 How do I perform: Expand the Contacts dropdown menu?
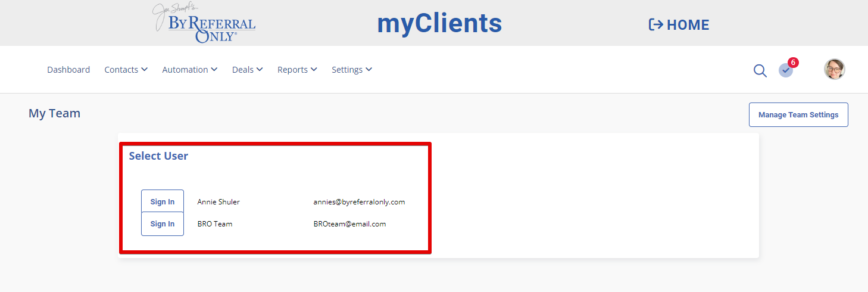(126, 70)
